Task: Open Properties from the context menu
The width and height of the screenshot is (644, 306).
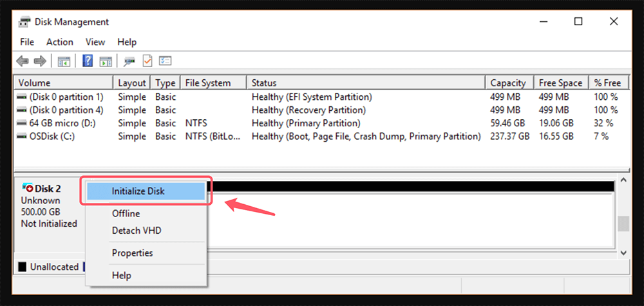Action: coord(132,253)
